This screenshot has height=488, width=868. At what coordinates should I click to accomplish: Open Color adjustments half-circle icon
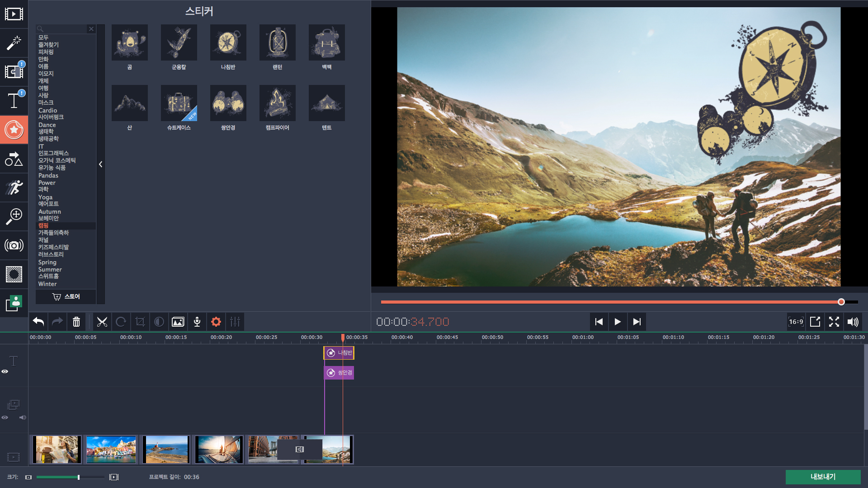tap(159, 322)
